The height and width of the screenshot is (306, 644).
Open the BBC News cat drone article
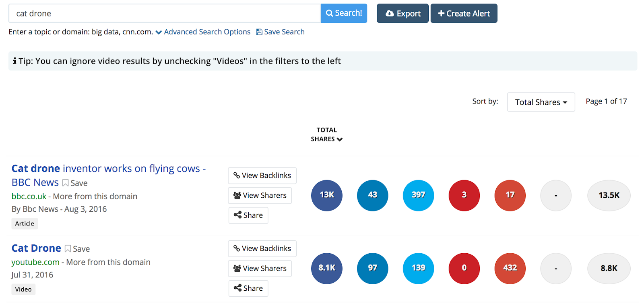(108, 169)
